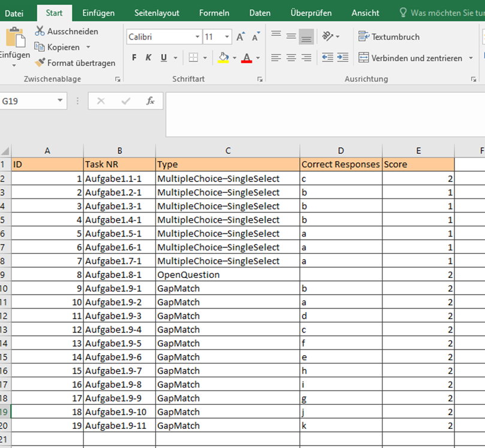Click cell A2 containing the value 1
Screen dimensions: 485x448
click(x=47, y=178)
